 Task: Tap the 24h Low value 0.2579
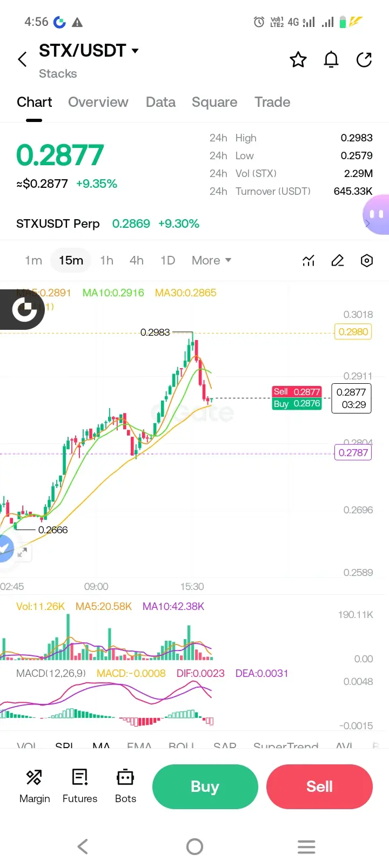357,155
